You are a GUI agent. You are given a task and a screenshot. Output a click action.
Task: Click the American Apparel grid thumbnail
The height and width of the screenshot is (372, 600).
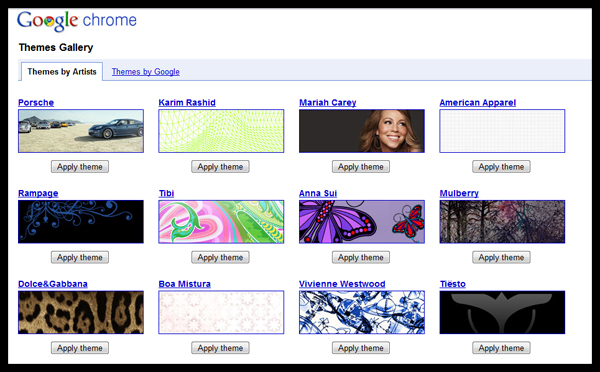(x=502, y=131)
